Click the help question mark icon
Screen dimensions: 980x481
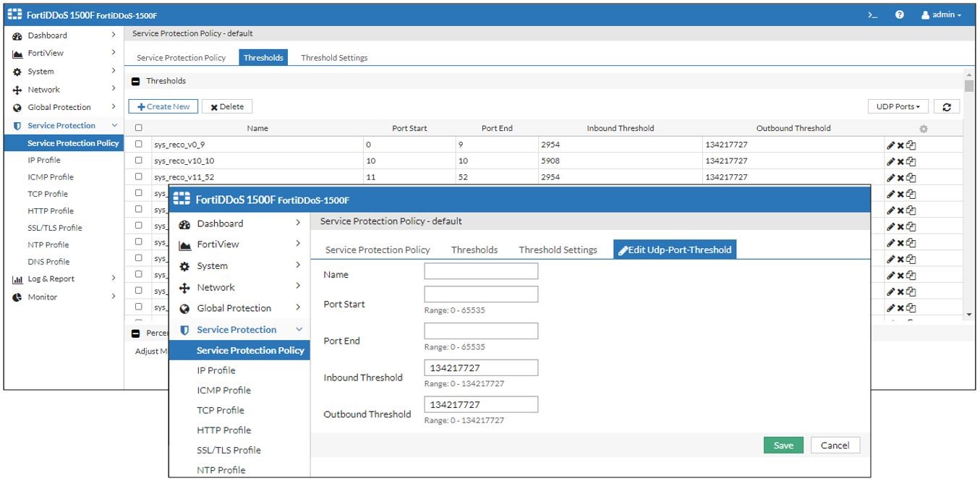899,14
